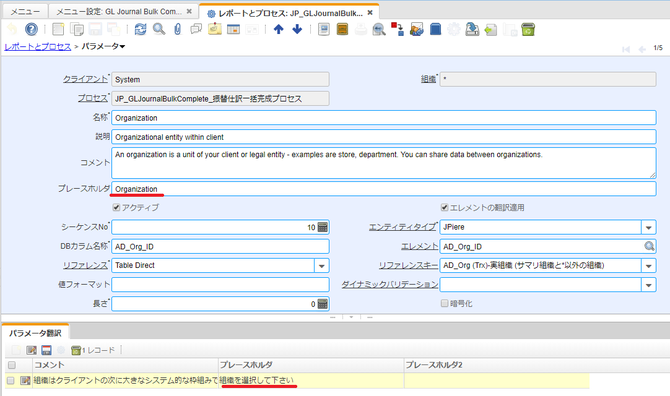Click the クライアント field label link
Viewport: 670px width, 396px height.
click(85, 79)
